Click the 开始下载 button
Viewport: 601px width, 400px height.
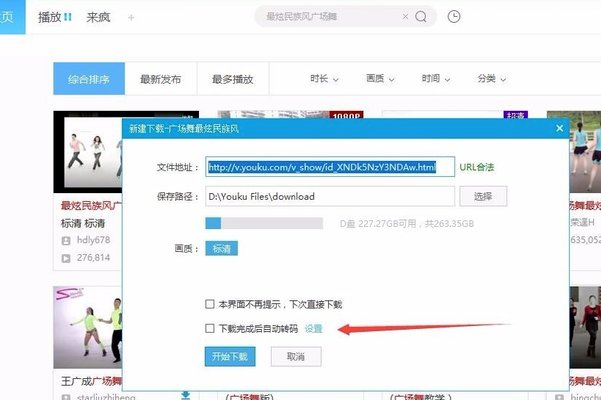[x=230, y=357]
